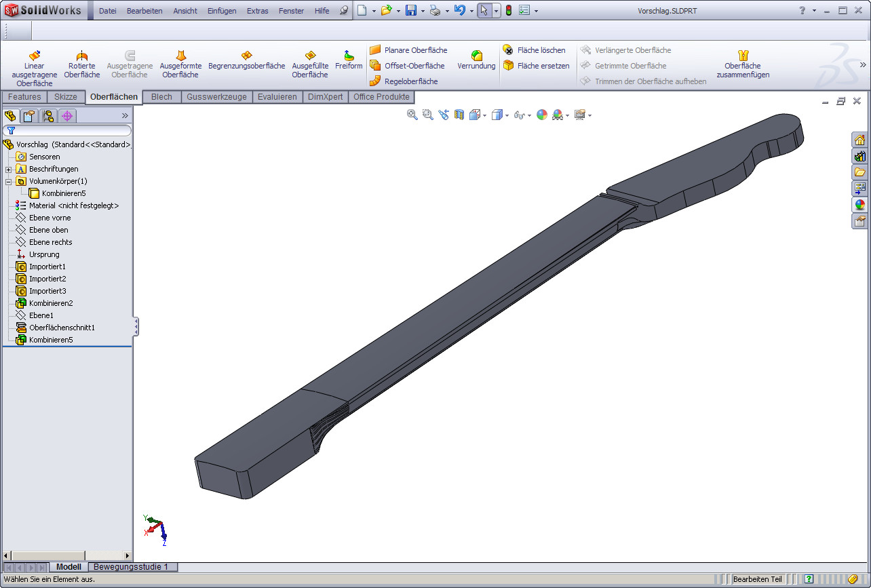Open the View Orientation dropdown arrow
Image resolution: width=871 pixels, height=588 pixels.
[484, 116]
